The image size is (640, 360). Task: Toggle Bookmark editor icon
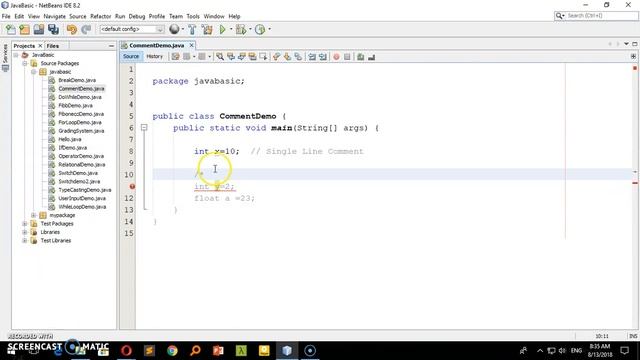298,57
